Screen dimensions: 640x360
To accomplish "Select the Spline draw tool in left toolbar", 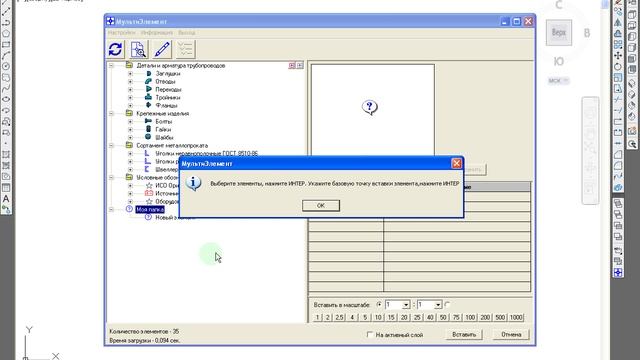I will coord(6,89).
